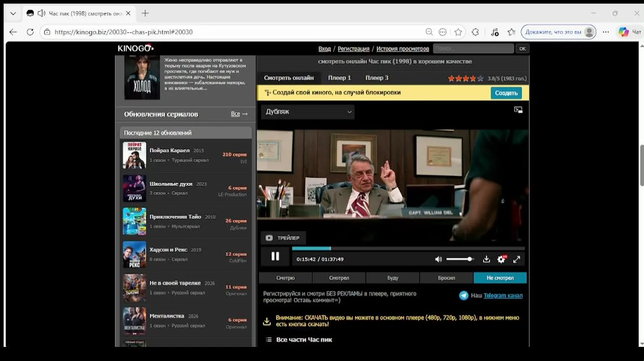Open the Школьные духи series entry
644x361 pixels.
186,188
